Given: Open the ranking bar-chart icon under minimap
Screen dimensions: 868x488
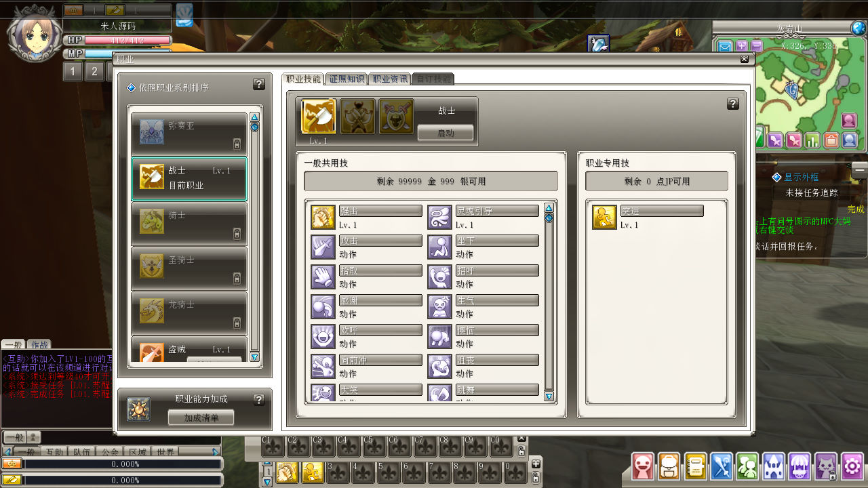Looking at the screenshot, I should click(812, 140).
